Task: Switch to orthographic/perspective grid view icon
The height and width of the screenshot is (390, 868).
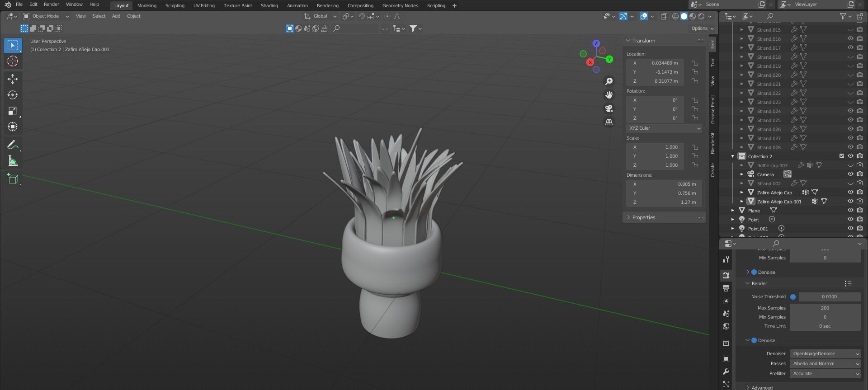Action: coord(609,122)
